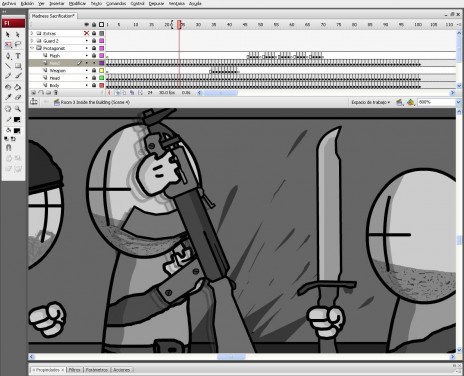Switch to the Filtros panel tab
The width and height of the screenshot is (464, 376).
coord(74,370)
